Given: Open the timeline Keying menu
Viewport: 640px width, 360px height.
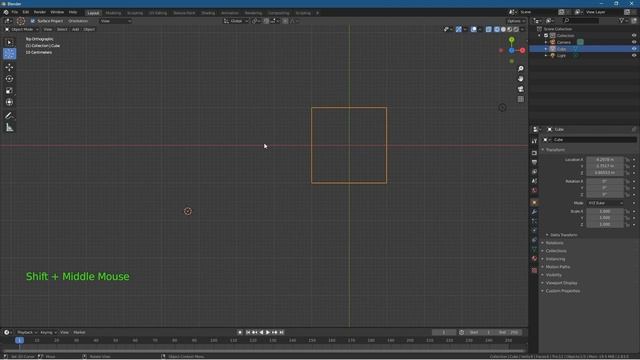Looking at the screenshot, I should 48,332.
